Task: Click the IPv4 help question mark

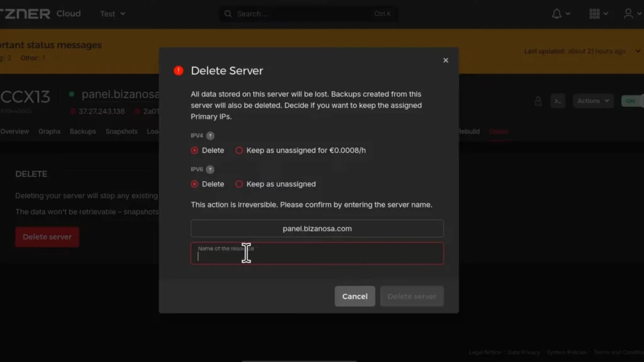Action: 211,135
